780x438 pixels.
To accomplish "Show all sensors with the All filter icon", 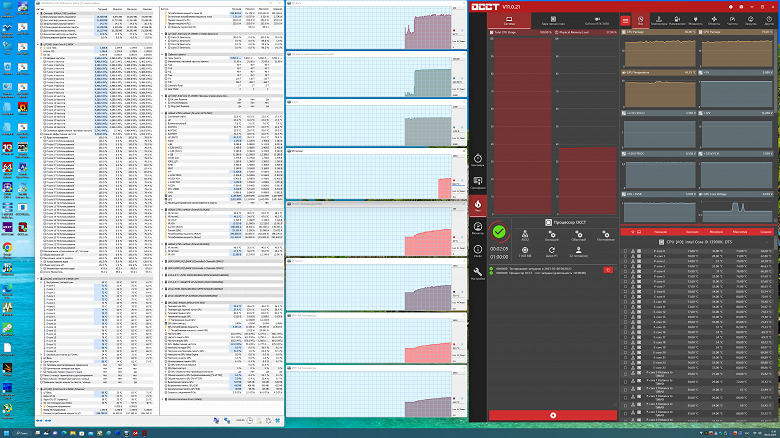I will click(x=641, y=20).
